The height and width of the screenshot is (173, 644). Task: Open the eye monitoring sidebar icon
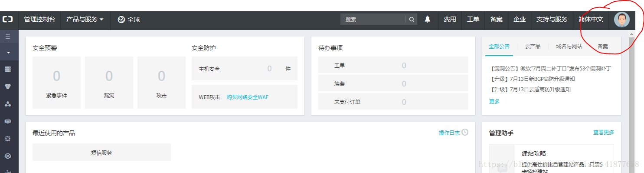(8, 156)
